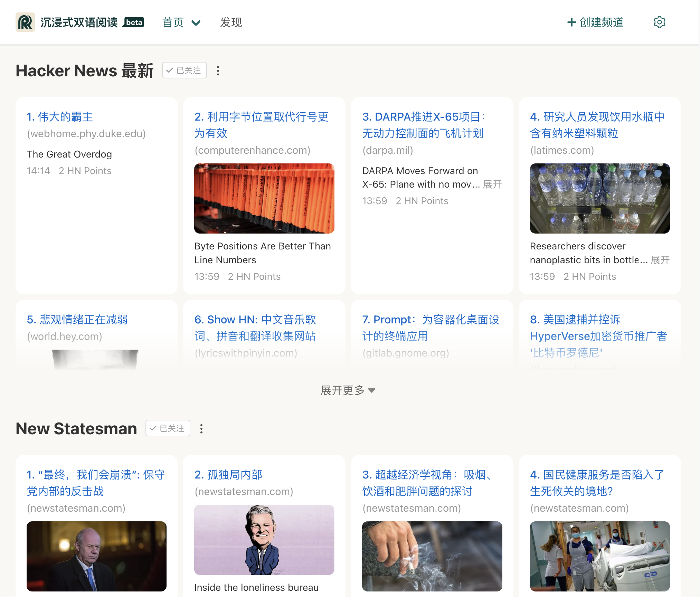Click the beta badge beside the site title
This screenshot has height=597, width=700.
coord(134,22)
